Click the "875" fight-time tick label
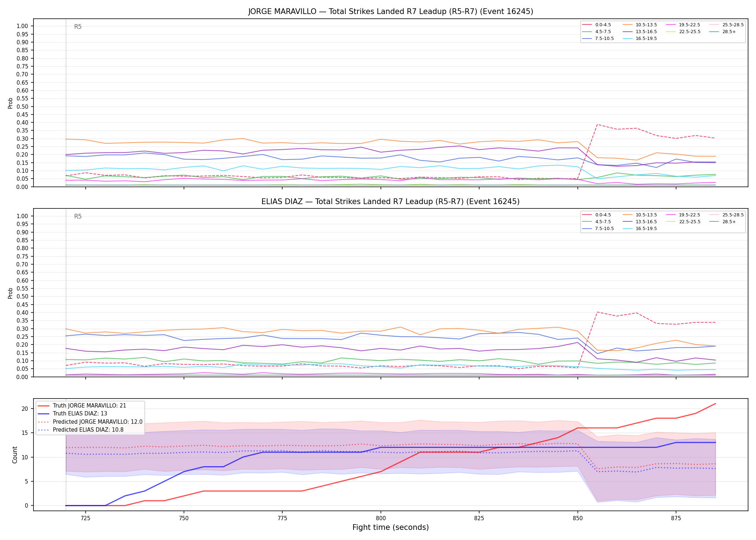This screenshot has width=756, height=540. 676,518
